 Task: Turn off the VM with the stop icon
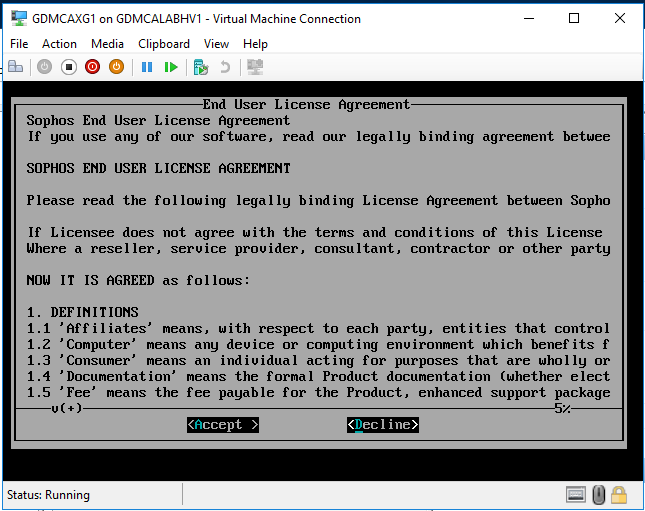click(x=69, y=67)
